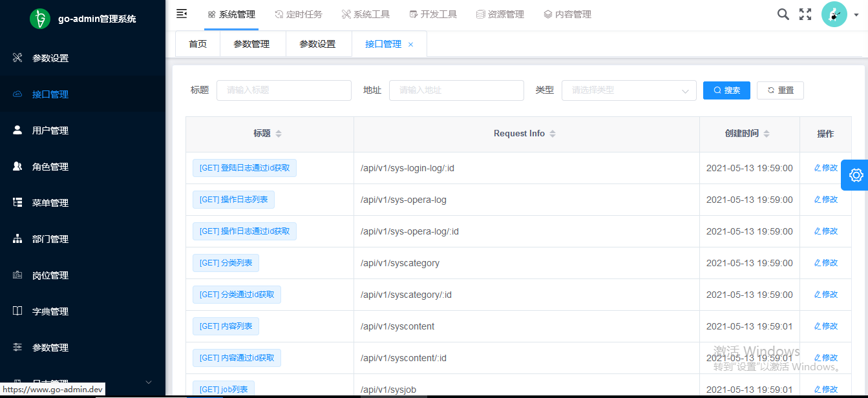The width and height of the screenshot is (868, 398).
Task: Close the 接口管理 tab
Action: tap(411, 45)
